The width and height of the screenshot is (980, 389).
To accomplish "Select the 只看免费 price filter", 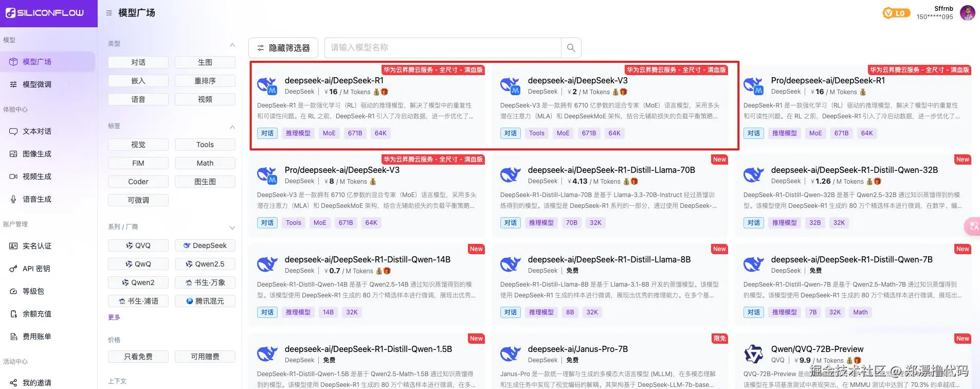I will click(x=138, y=357).
